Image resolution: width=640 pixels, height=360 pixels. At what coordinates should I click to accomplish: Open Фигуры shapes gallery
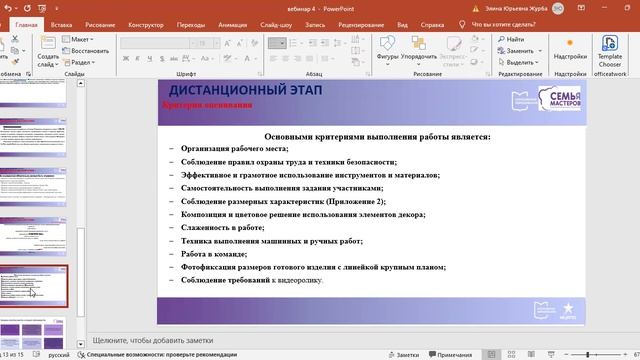click(387, 51)
